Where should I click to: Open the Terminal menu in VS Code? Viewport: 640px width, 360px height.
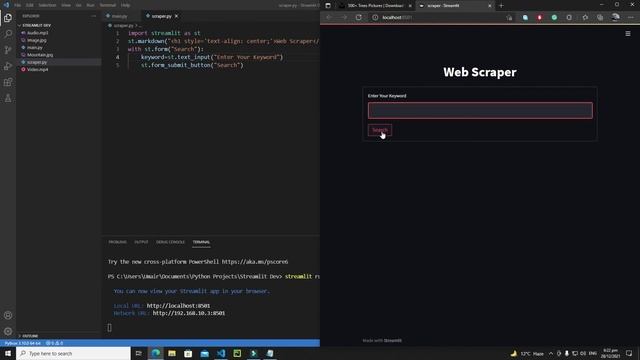(108, 5)
